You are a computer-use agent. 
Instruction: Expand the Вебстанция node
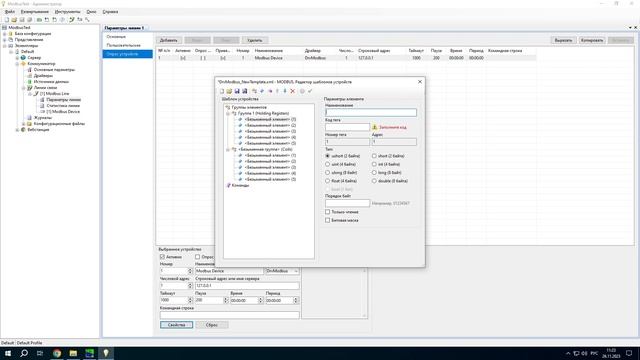(x=17, y=130)
